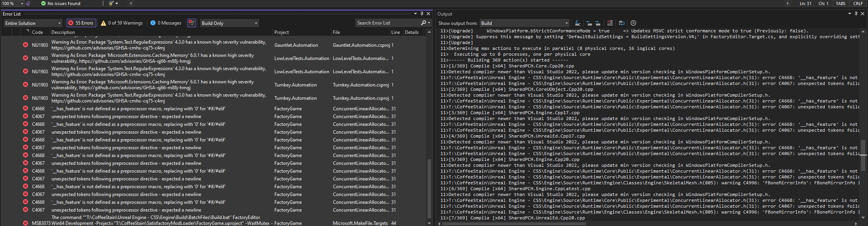Open the Error List window position menu
This screenshot has height=226, width=868.
click(x=415, y=14)
